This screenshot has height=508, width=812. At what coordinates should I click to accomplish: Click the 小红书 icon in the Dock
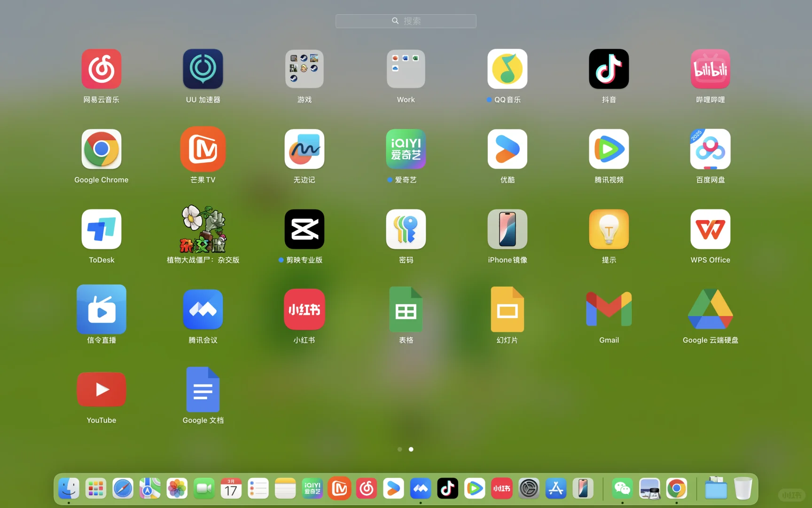[502, 489]
